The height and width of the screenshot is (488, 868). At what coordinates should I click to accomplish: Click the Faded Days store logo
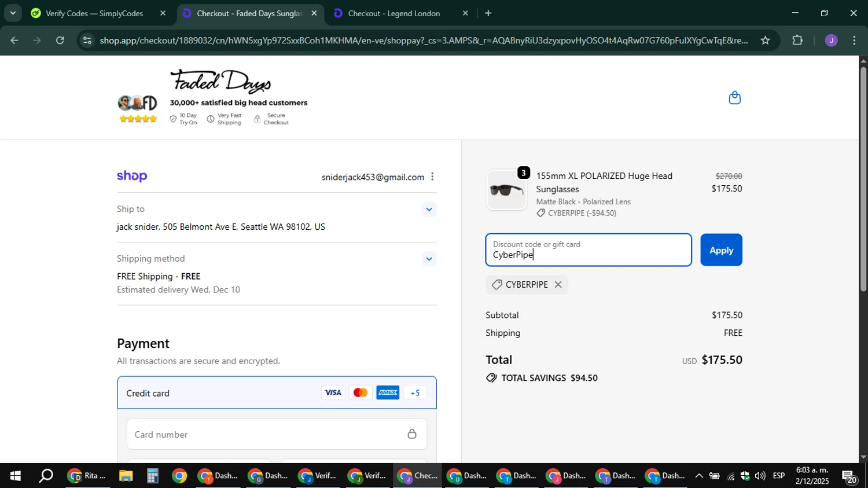[220, 81]
